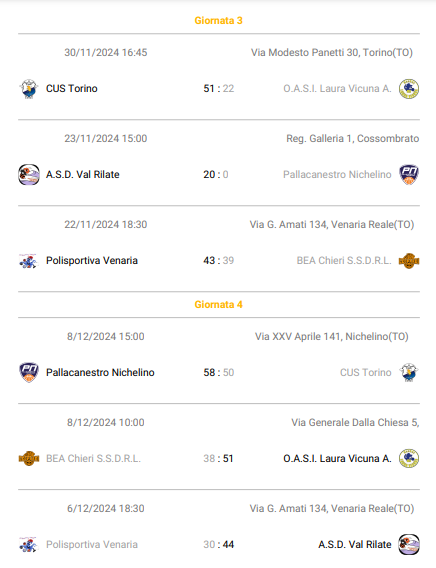
Task: Click O.A.S.I. Laura Vicuna logo in Giornata 3
Action: [x=409, y=89]
